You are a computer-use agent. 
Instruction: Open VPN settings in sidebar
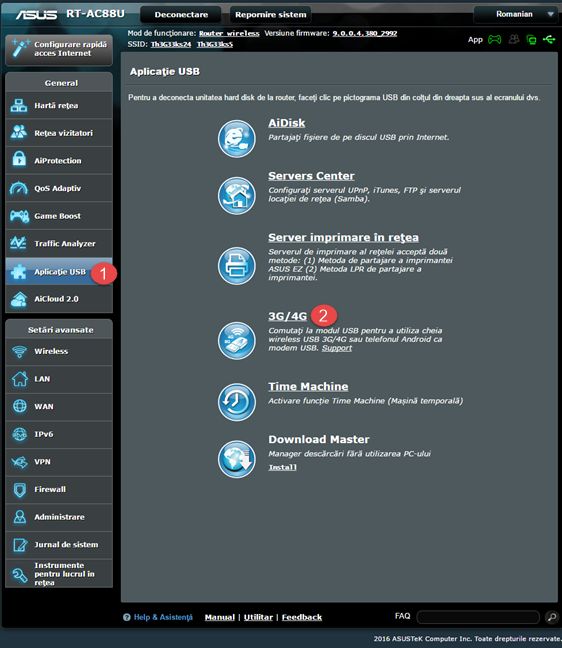pyautogui.click(x=59, y=462)
